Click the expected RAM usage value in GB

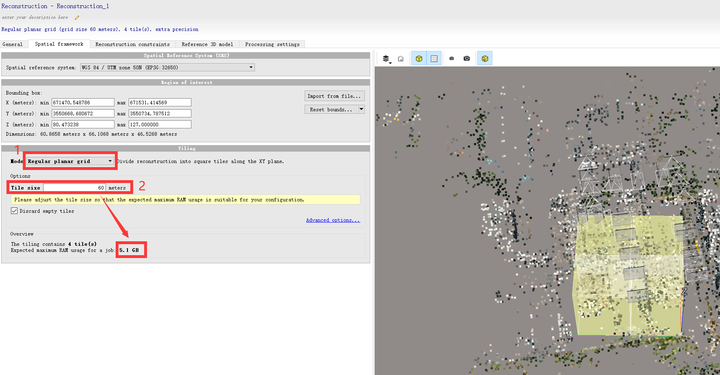coord(129,250)
